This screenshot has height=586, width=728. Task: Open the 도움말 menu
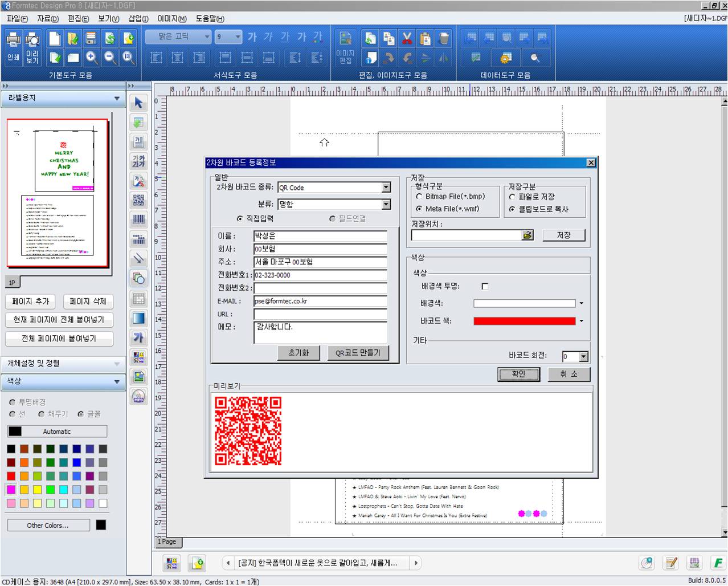pyautogui.click(x=210, y=19)
